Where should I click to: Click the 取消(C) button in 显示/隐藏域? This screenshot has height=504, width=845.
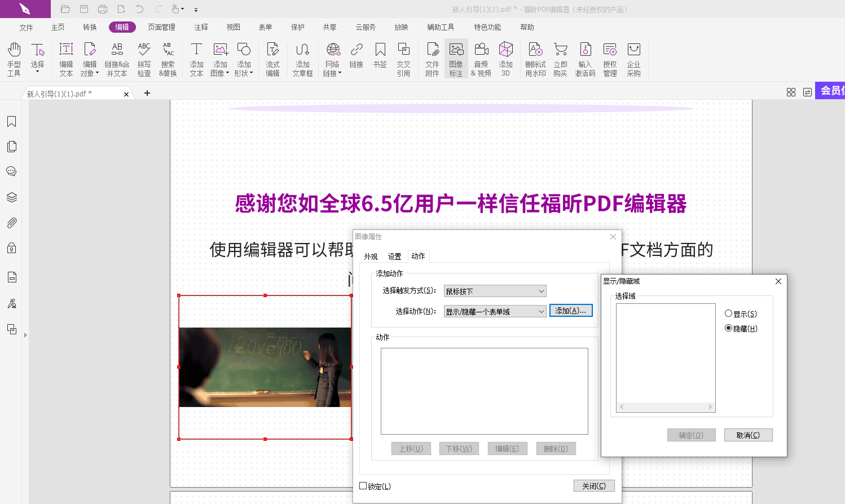tap(748, 435)
